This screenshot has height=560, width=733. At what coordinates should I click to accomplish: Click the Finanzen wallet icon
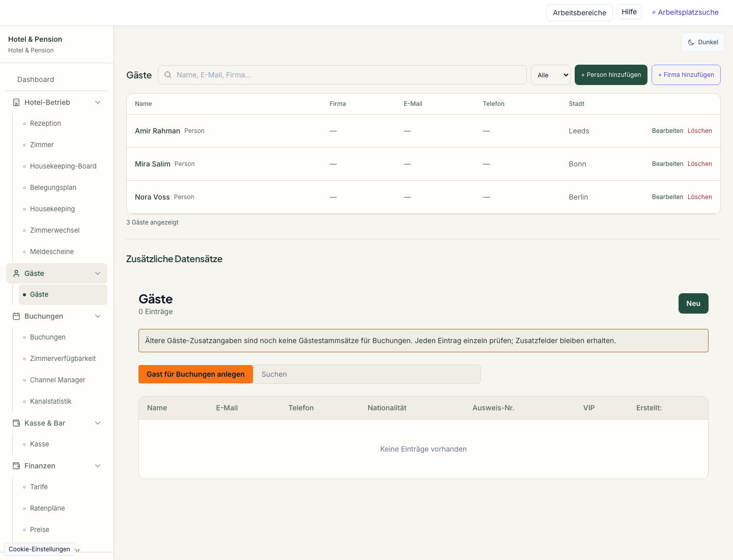(16, 466)
